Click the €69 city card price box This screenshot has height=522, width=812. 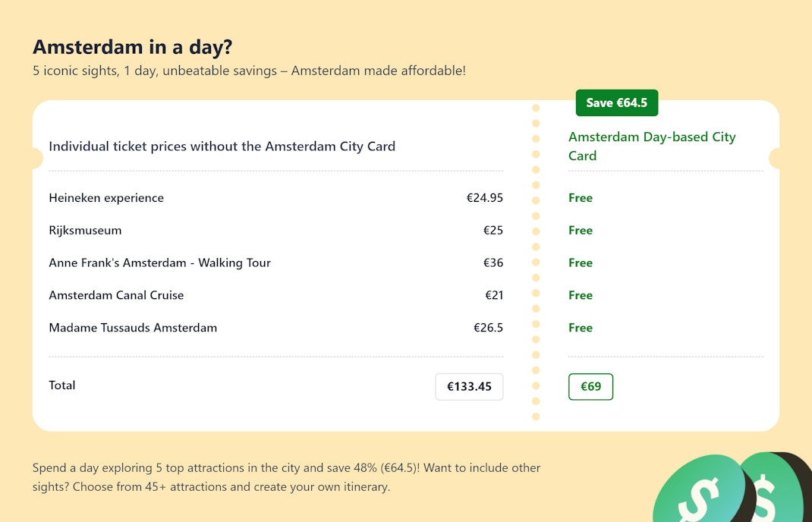(x=590, y=386)
